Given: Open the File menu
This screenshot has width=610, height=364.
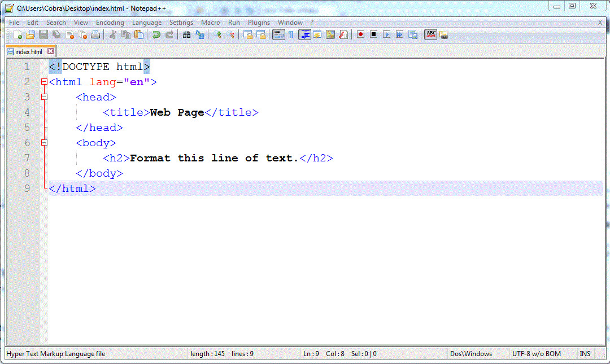Looking at the screenshot, I should coord(14,23).
